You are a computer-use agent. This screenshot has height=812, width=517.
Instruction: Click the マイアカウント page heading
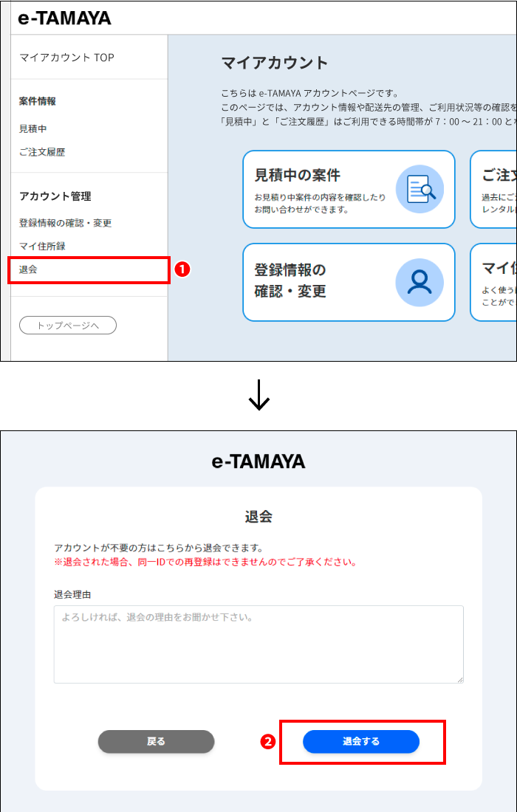(x=275, y=63)
